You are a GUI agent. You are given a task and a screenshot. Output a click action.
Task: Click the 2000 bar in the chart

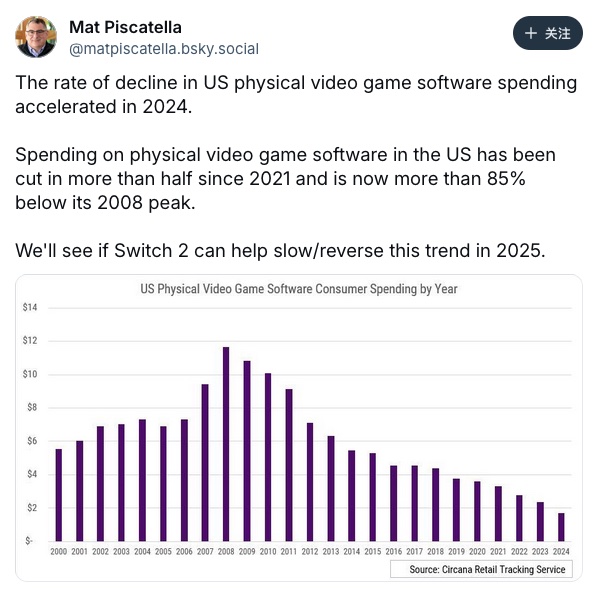59,495
